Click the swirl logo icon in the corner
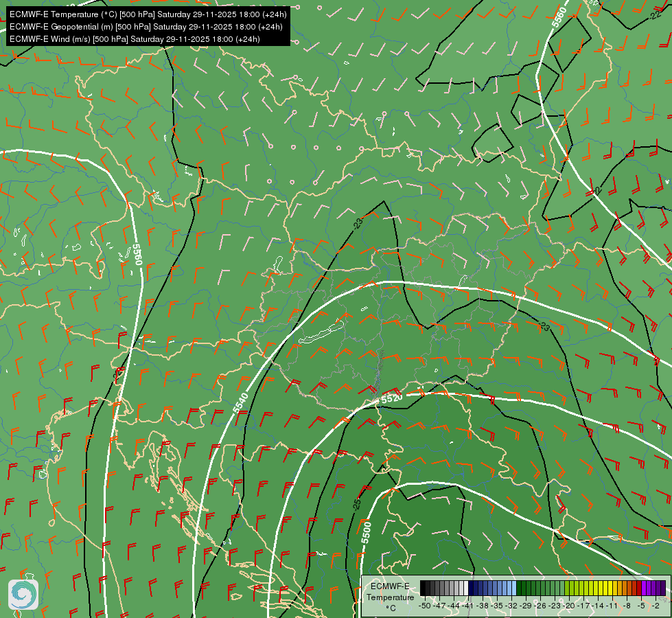Image resolution: width=672 pixels, height=618 pixels. (x=23, y=594)
